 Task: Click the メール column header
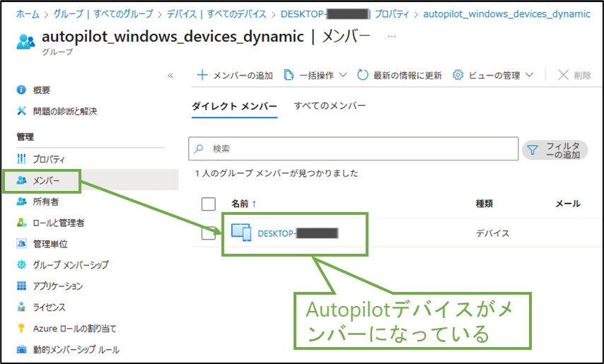tap(568, 204)
